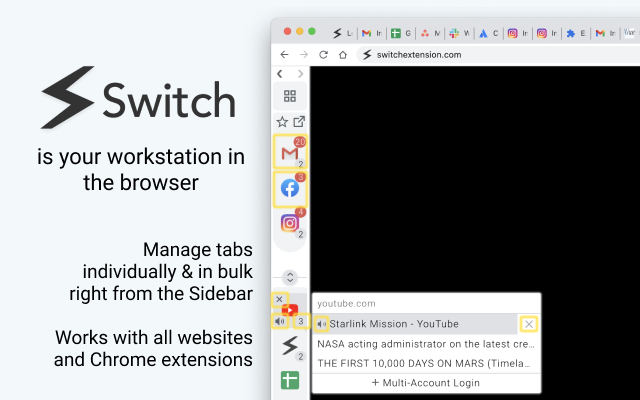
Task: Click the open-in-new-window icon in sidebar
Action: [x=299, y=121]
